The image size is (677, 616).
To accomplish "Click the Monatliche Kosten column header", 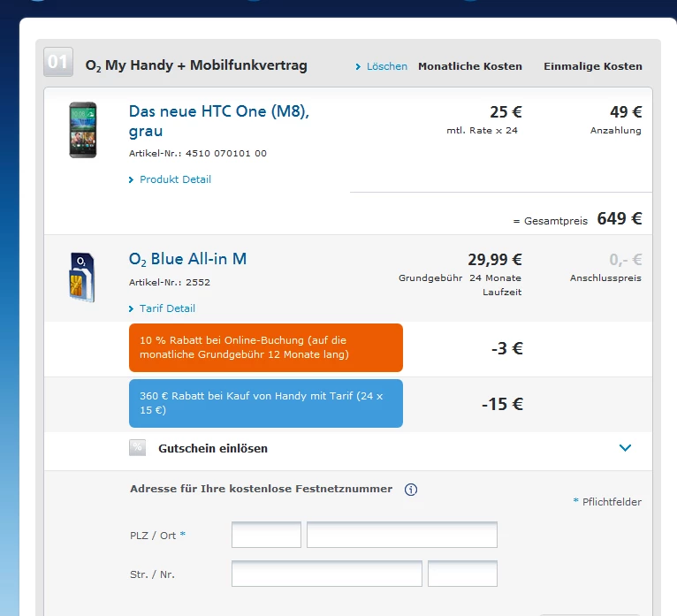I will (x=470, y=66).
